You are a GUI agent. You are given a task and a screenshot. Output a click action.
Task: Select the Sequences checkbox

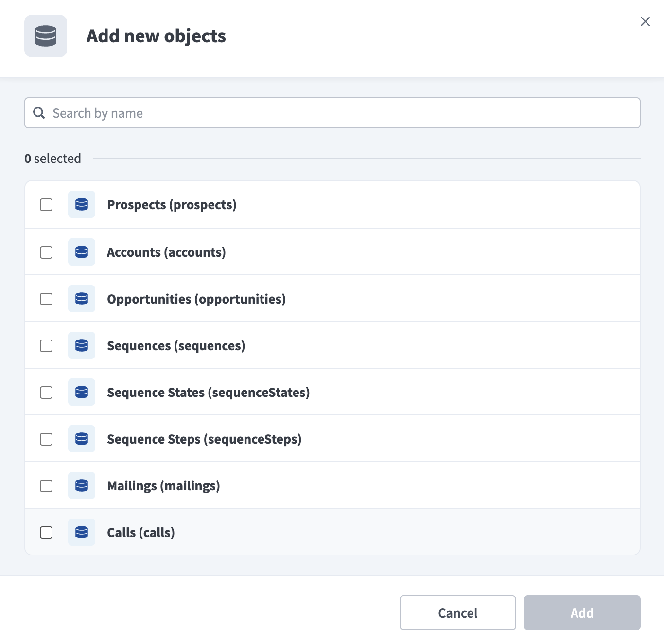[46, 346]
